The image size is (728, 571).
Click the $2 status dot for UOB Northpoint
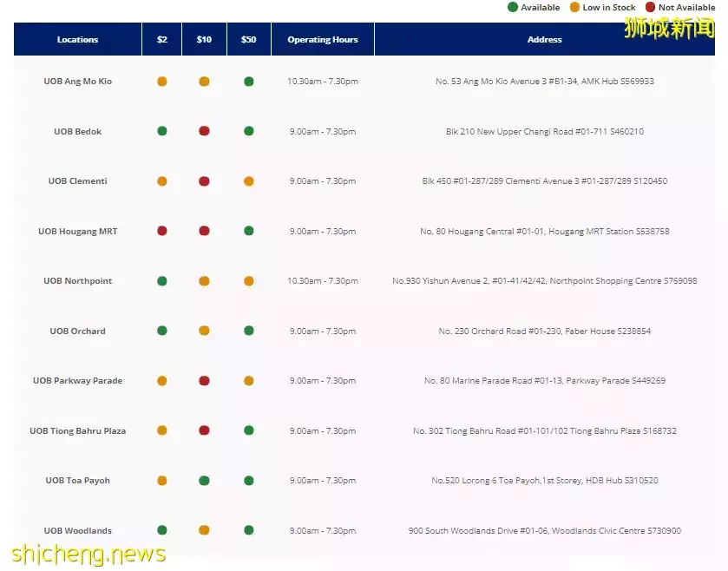coord(162,281)
